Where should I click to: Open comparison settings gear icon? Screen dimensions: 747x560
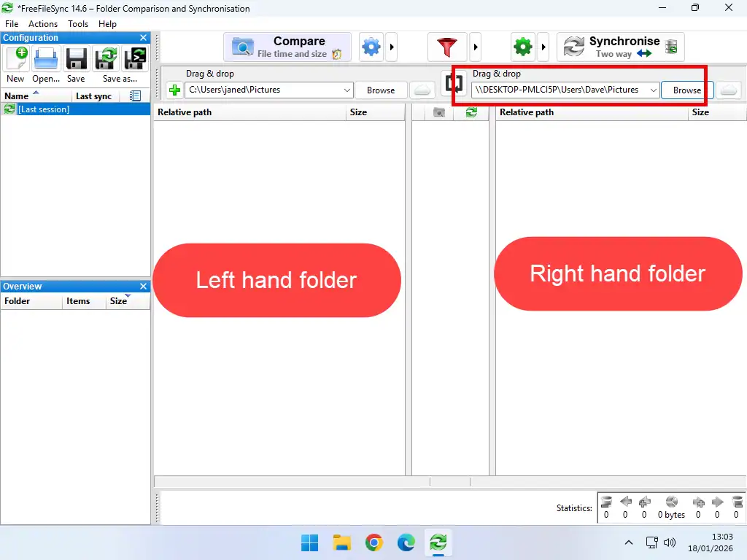pos(371,46)
